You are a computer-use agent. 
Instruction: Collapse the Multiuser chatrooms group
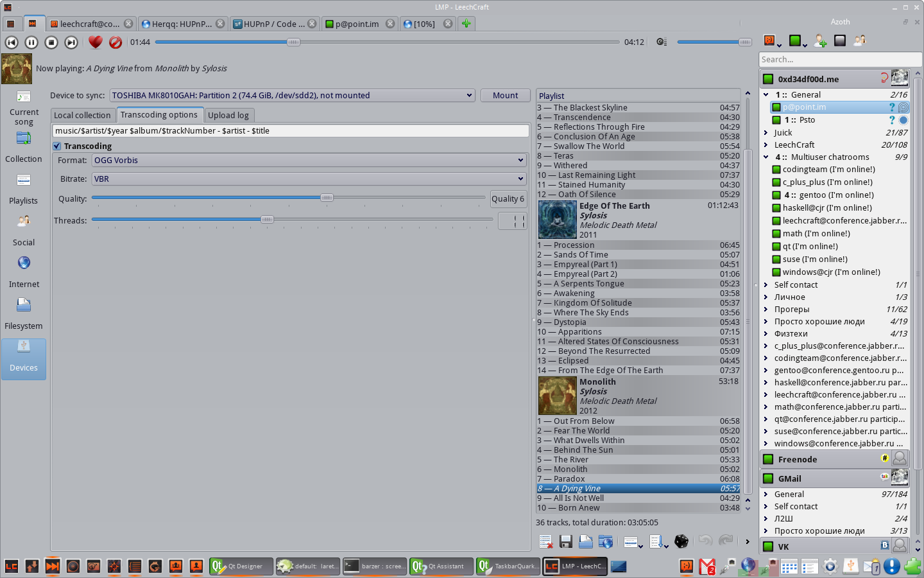[766, 157]
